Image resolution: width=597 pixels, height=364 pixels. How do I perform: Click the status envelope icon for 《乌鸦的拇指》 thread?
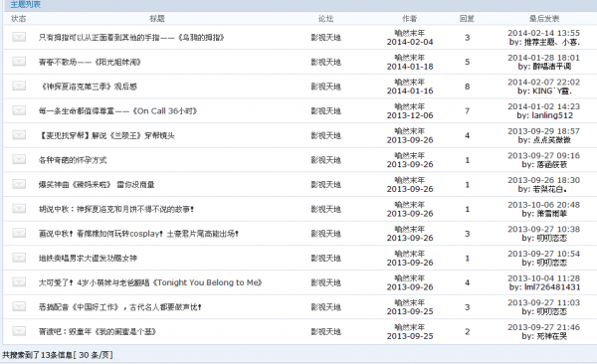point(19,37)
